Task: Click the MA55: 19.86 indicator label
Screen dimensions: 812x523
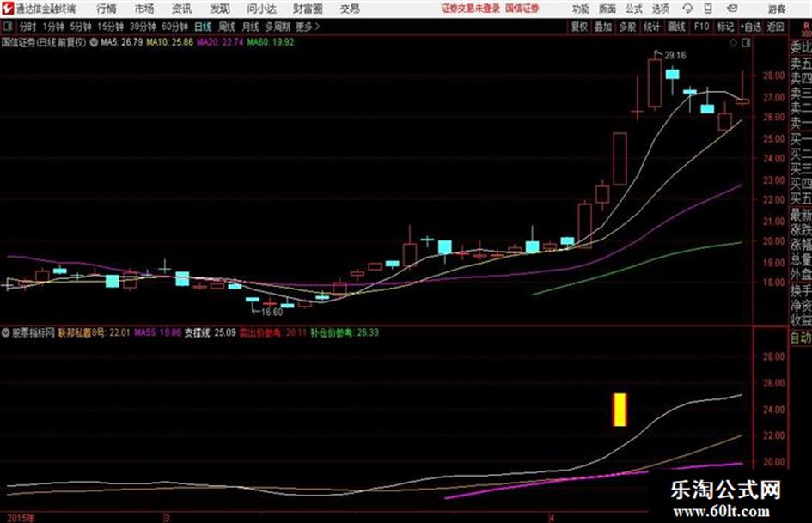Action: pyautogui.click(x=158, y=332)
